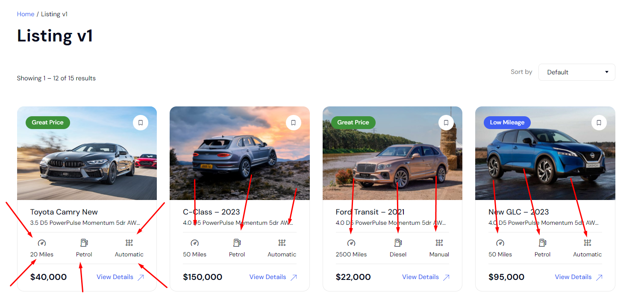Toggle bookmark on the C-Class 2023 card
This screenshot has width=644, height=300.
click(x=293, y=123)
